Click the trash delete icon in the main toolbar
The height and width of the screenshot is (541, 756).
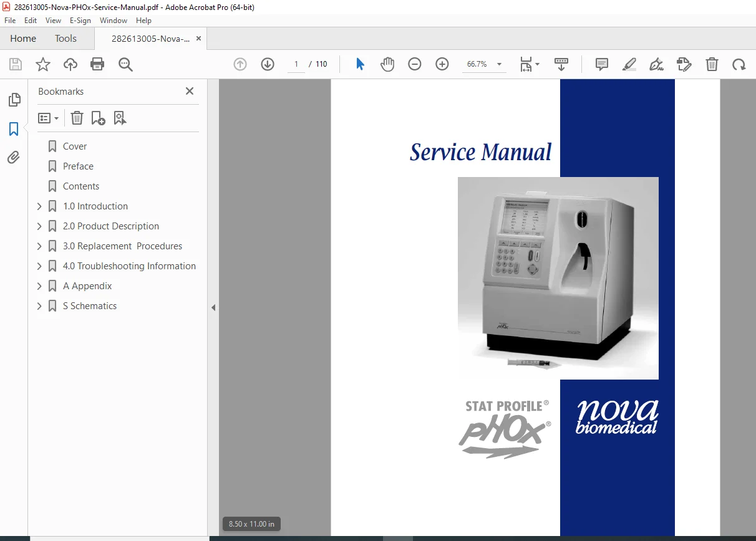click(x=712, y=64)
